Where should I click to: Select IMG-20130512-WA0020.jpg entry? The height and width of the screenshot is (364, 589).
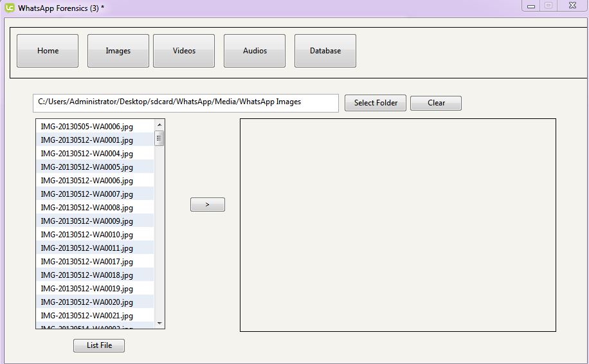tap(87, 302)
